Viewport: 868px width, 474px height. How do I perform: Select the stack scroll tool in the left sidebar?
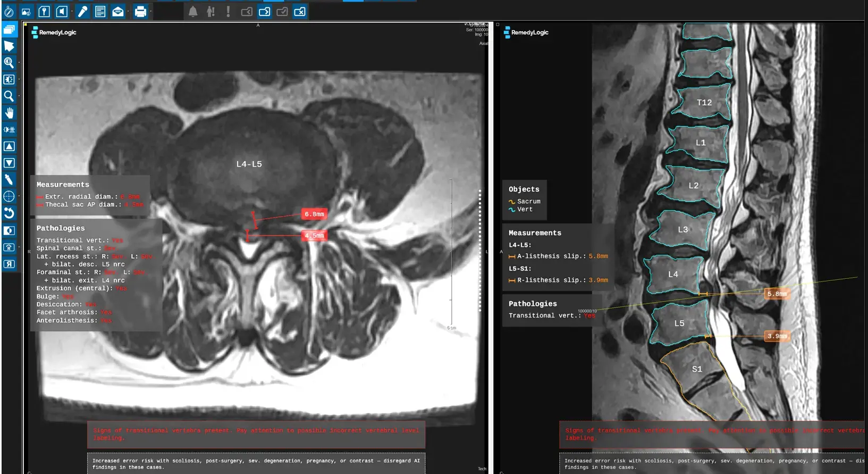coord(9,30)
